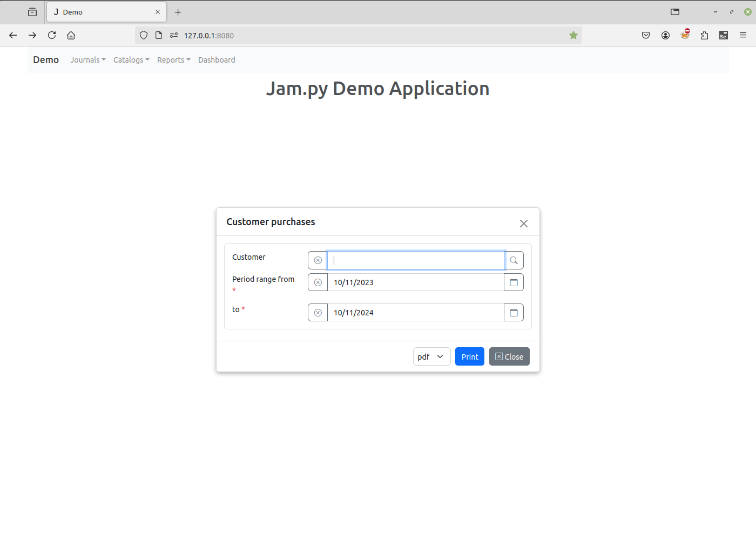Focus the Customer text input
756x533 pixels.
coord(416,260)
